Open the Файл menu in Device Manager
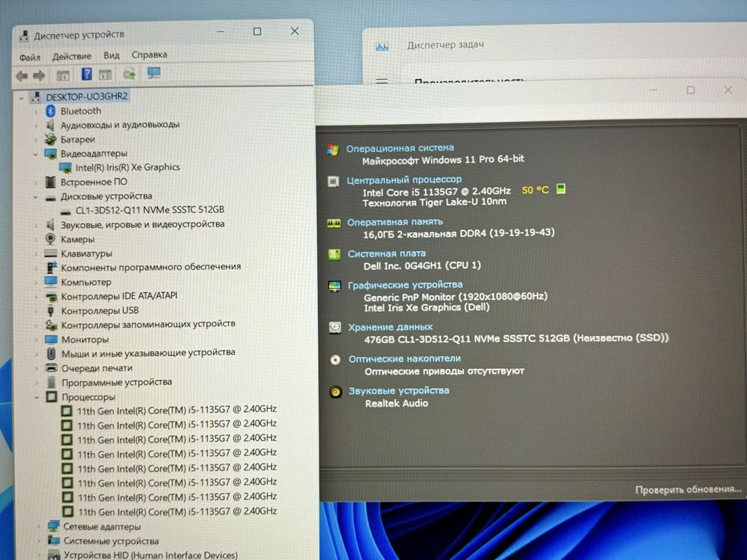 click(30, 57)
